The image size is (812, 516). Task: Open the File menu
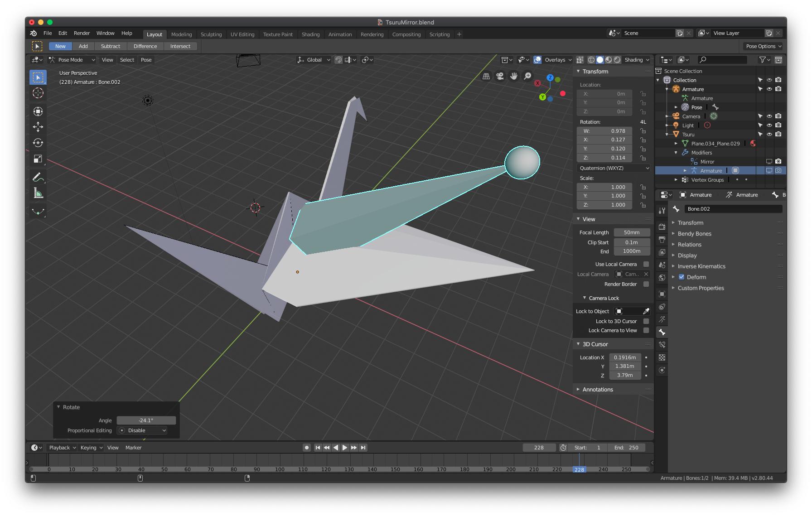click(x=48, y=34)
